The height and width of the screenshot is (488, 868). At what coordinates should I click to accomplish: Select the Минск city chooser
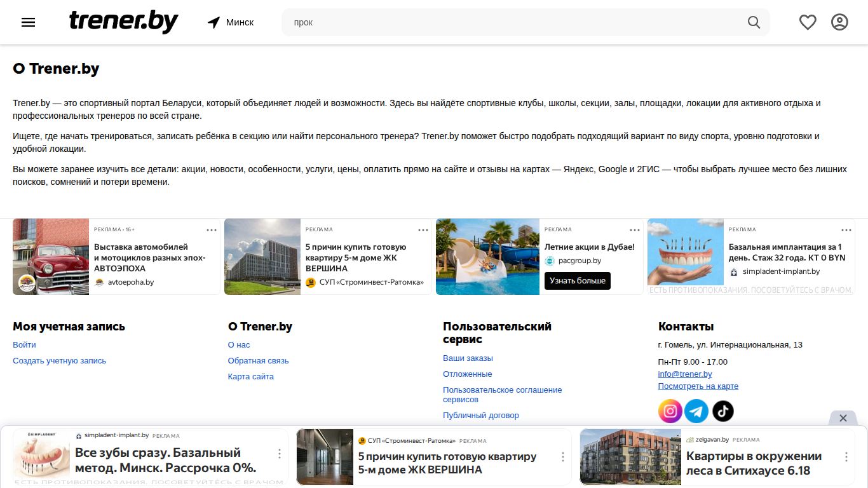(231, 22)
